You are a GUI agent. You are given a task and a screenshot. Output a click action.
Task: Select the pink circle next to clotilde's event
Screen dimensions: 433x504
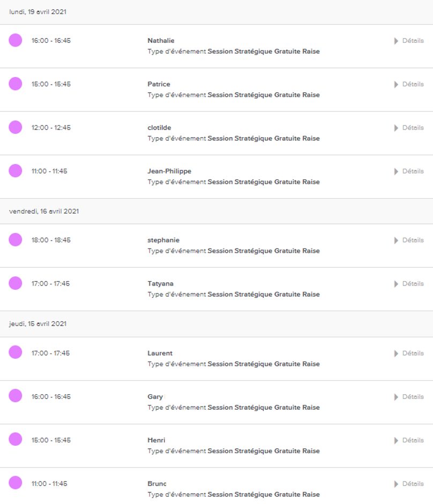pos(15,127)
